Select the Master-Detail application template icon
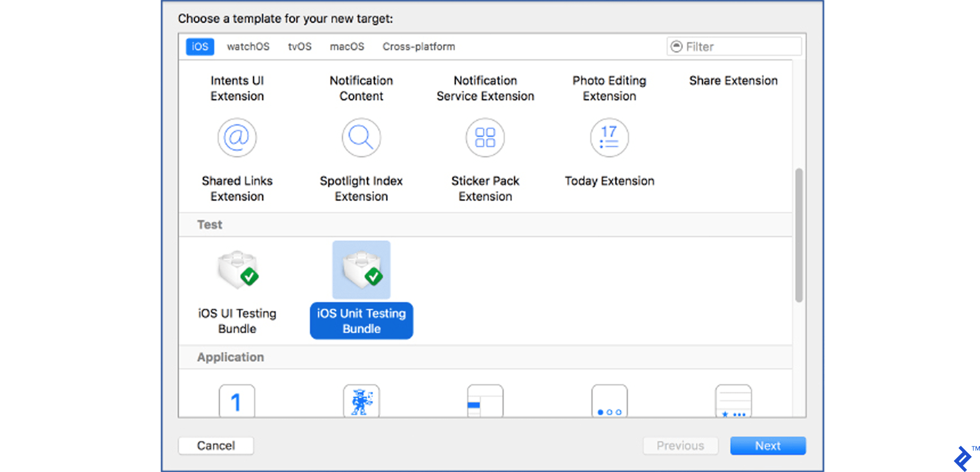This screenshot has height=472, width=980. click(485, 401)
